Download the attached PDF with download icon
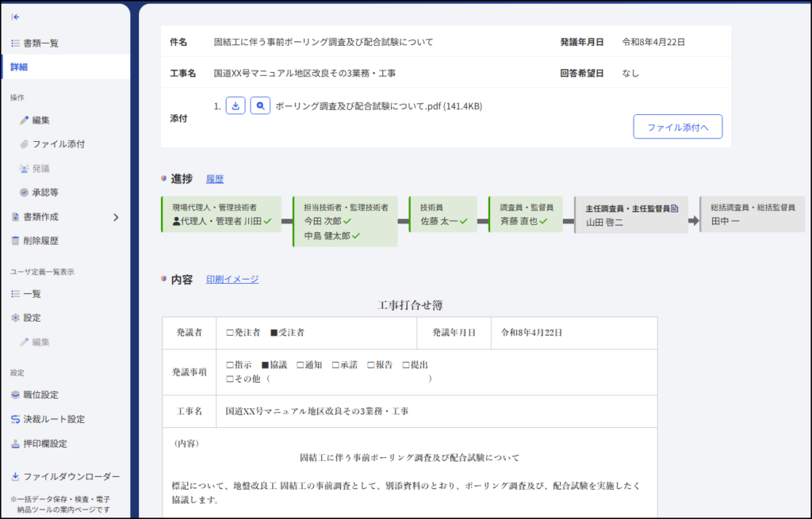Viewport: 812px width, 519px height. point(236,105)
